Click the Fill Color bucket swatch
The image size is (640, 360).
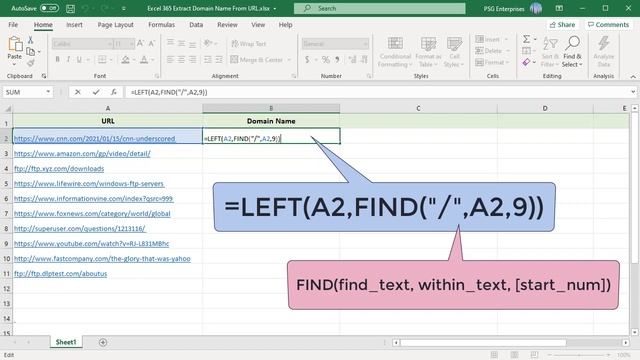[125, 60]
